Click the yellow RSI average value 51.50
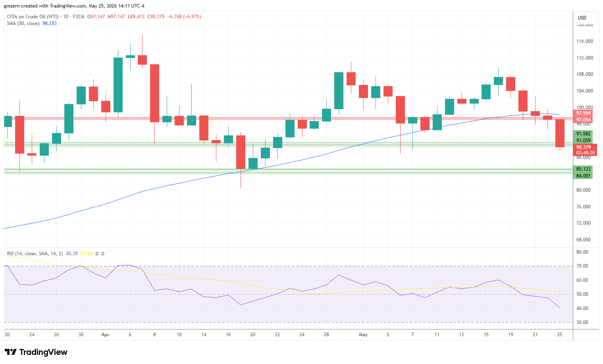 (x=86, y=254)
